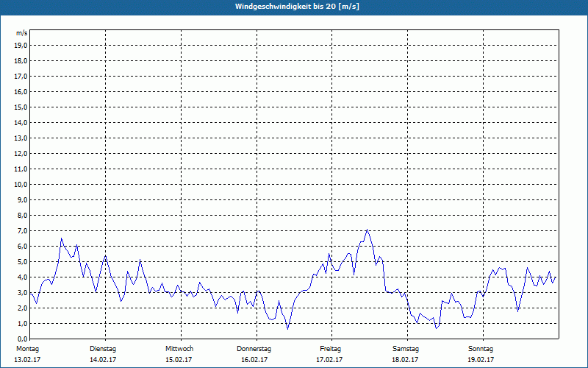The height and width of the screenshot is (368, 588).
Task: Click the date 13.02.17
Action: coord(27,360)
